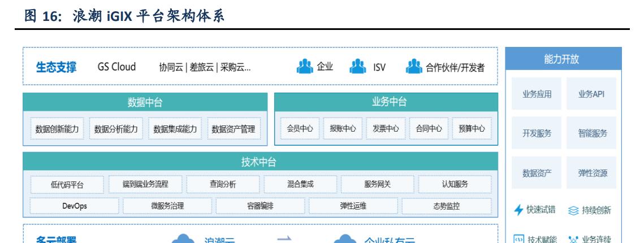
Task: Open the 合同中心 box
Action: [429, 128]
